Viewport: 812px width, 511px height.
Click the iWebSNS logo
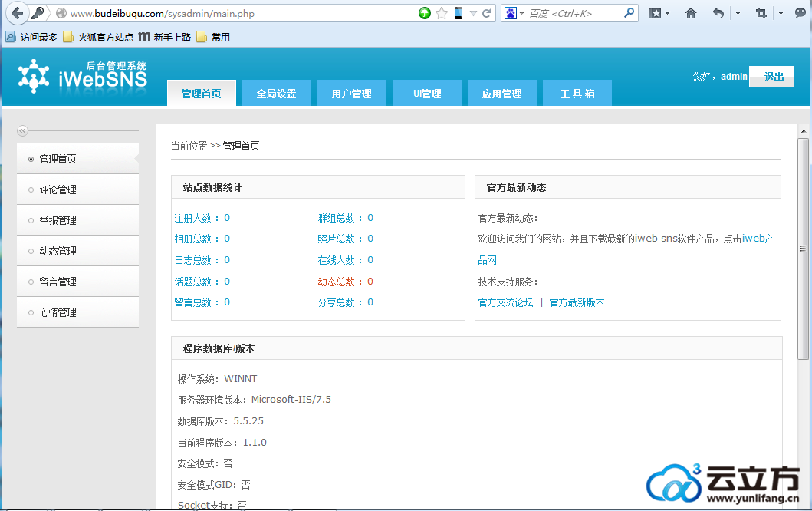(x=82, y=76)
